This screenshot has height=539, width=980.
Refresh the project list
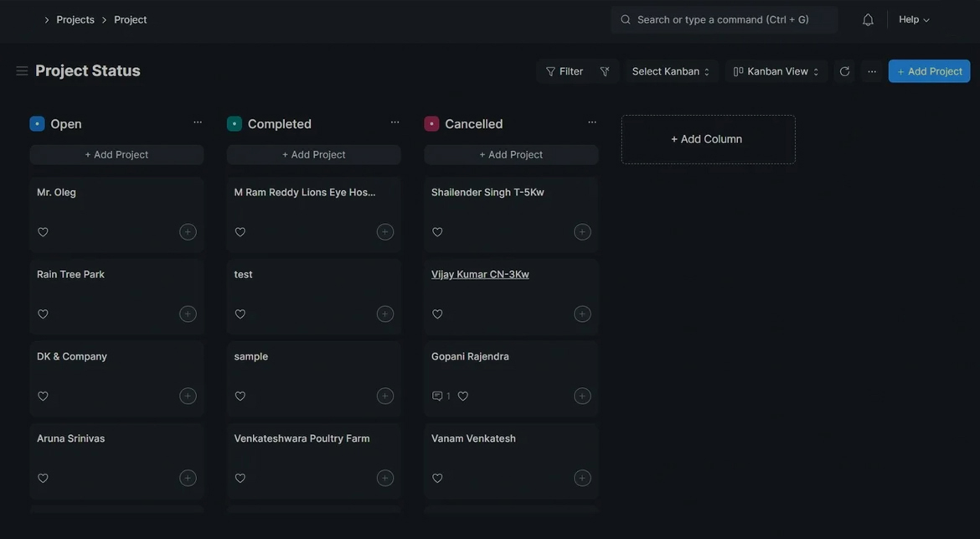coord(844,71)
